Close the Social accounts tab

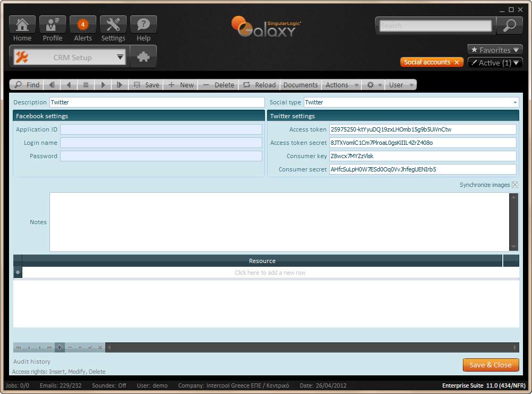coord(456,62)
